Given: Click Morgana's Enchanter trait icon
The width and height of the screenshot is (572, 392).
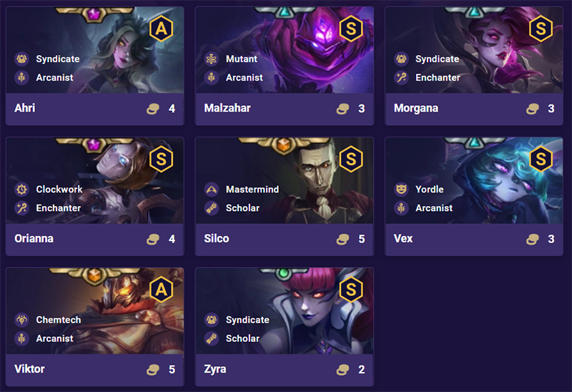Looking at the screenshot, I should point(401,77).
